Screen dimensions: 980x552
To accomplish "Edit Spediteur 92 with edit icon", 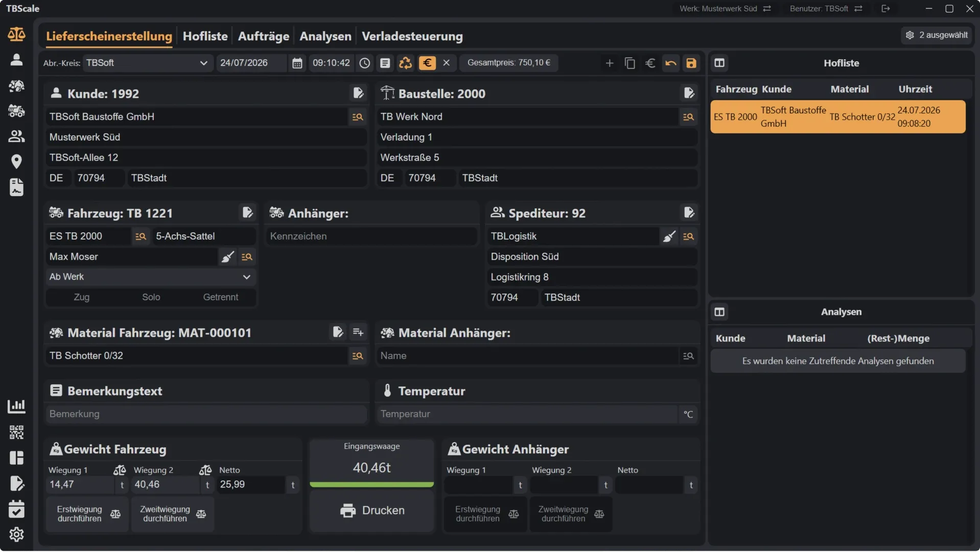I will (x=689, y=213).
